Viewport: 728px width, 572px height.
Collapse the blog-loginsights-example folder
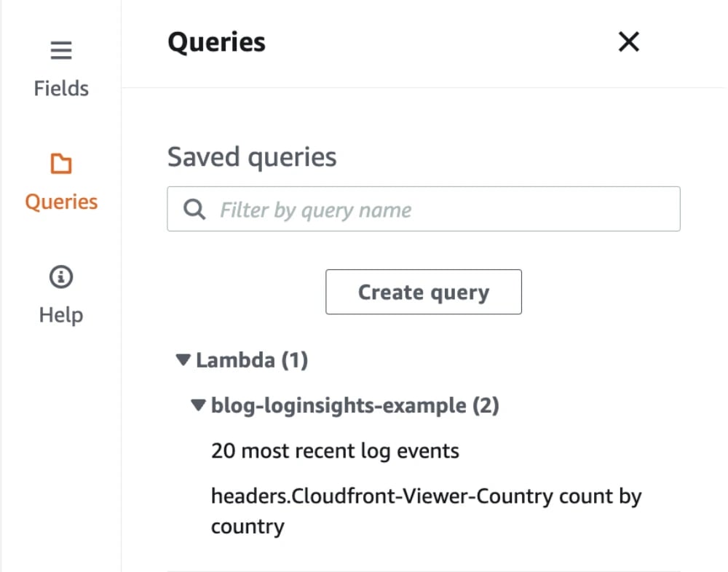pyautogui.click(x=197, y=405)
